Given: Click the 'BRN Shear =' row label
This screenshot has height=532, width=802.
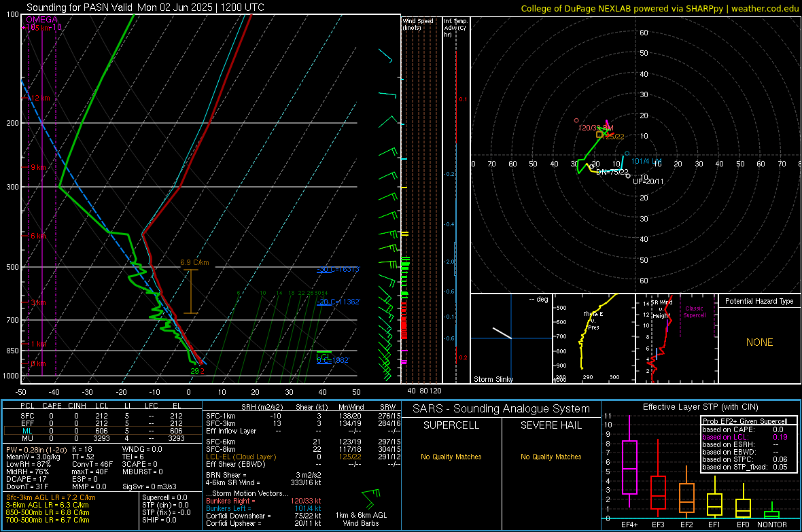Looking at the screenshot, I should (x=226, y=475).
